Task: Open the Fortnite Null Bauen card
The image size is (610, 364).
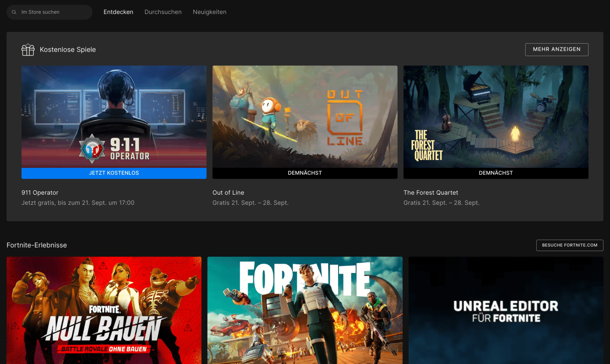Action: click(104, 310)
